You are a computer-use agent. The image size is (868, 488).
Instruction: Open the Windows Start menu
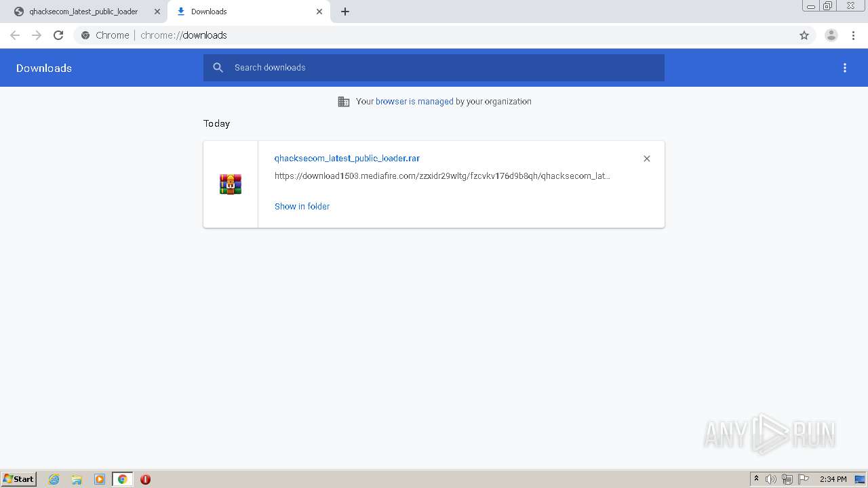[x=18, y=479]
